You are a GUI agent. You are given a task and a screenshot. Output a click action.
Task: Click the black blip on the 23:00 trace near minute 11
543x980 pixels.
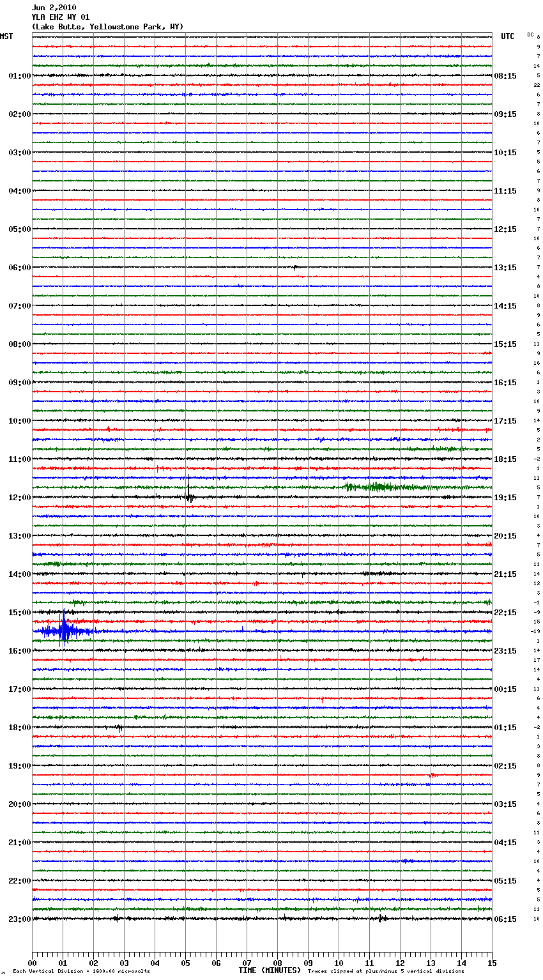coord(381,919)
